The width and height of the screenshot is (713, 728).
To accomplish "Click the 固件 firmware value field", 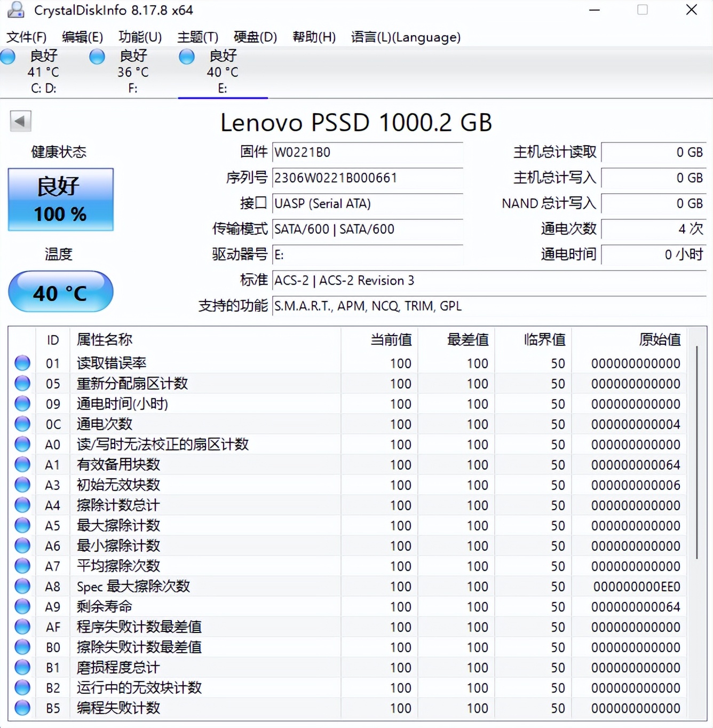I will pyautogui.click(x=367, y=152).
